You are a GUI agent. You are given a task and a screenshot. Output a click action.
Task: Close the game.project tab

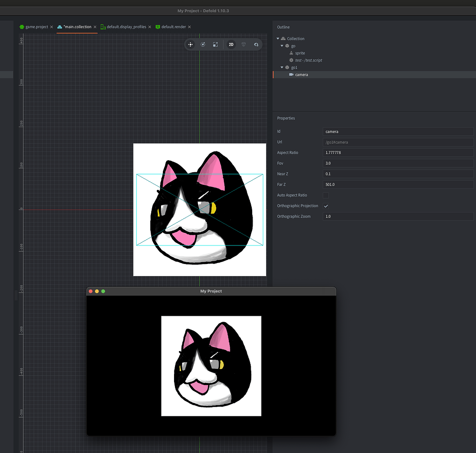(x=51, y=27)
